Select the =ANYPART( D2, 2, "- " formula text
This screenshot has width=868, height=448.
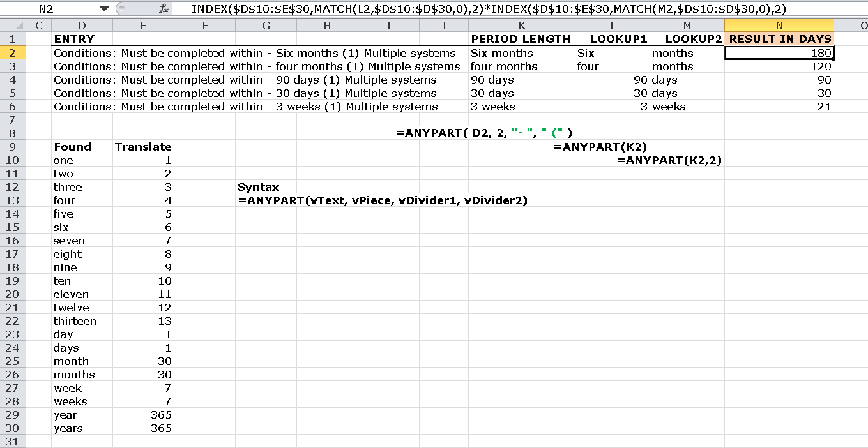click(x=483, y=133)
